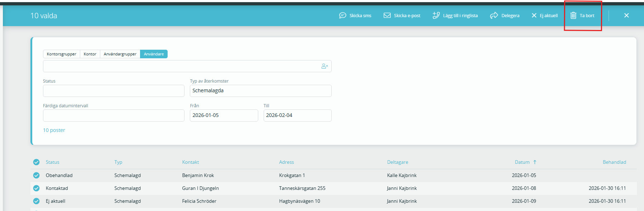This screenshot has height=211, width=644.
Task: Click the 10 valda heading text
Action: [x=44, y=16]
